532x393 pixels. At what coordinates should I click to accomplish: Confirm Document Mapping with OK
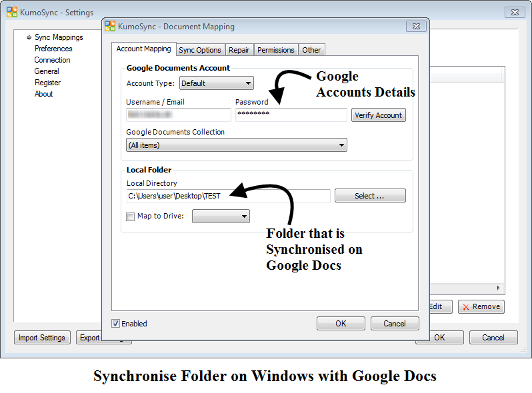[x=341, y=324]
